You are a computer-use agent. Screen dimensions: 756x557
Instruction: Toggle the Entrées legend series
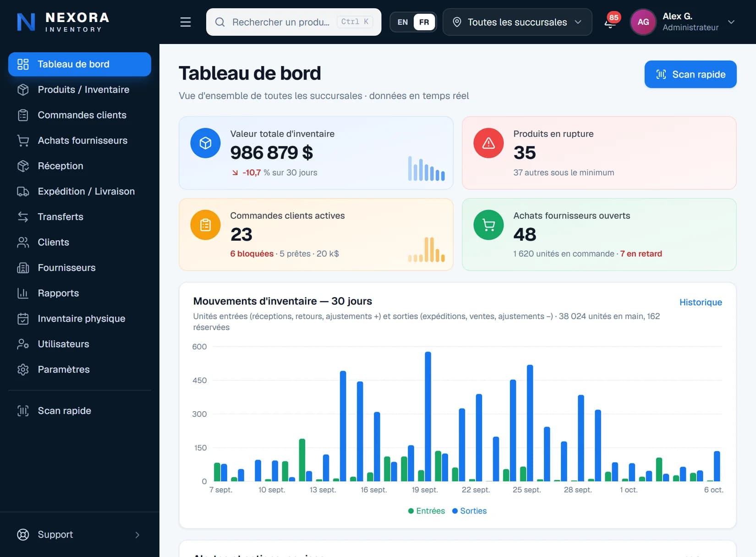(x=426, y=511)
